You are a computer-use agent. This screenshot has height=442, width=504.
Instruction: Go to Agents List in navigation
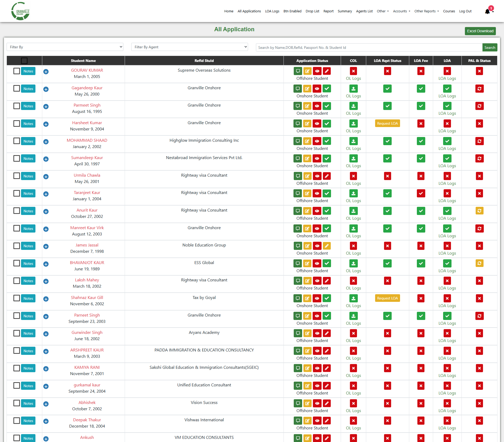click(x=364, y=11)
